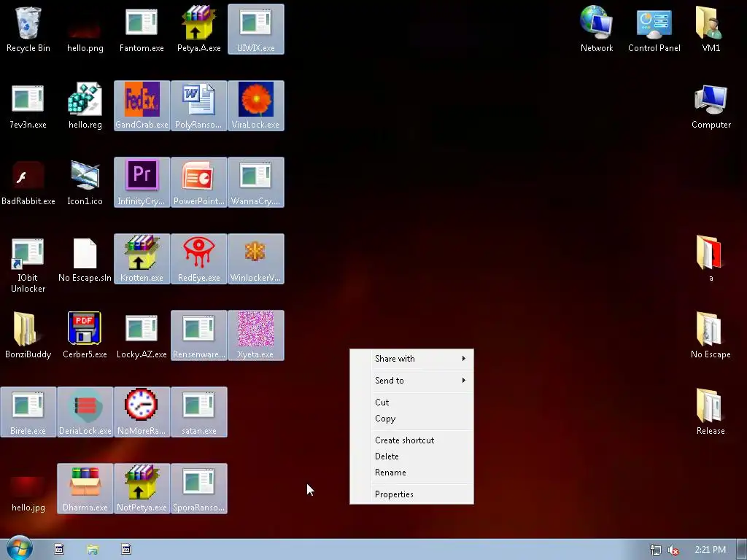Click NoMoreRa... clock icon

tap(142, 412)
